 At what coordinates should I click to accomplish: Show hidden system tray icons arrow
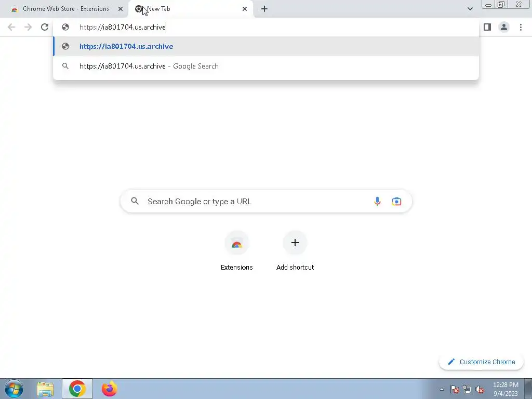point(442,389)
